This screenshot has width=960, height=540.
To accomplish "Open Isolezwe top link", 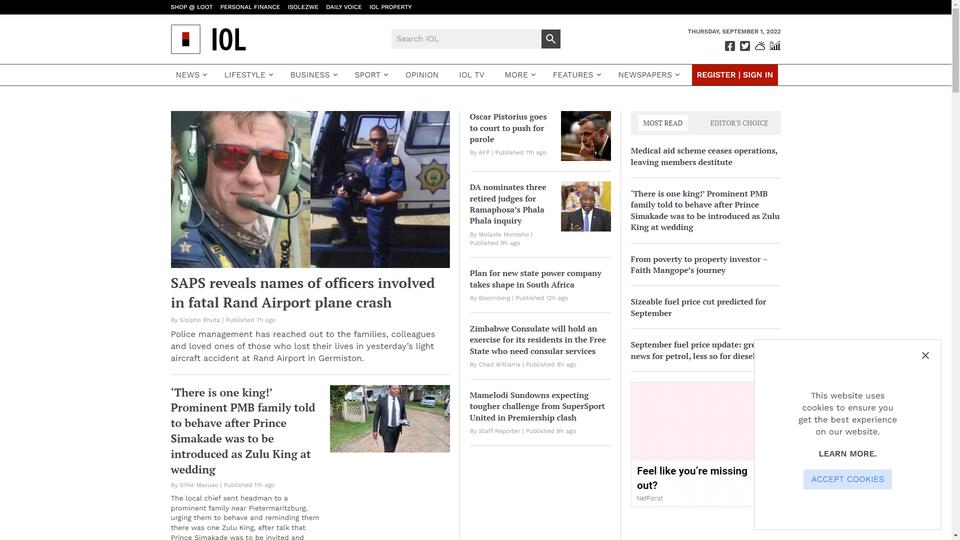I will click(303, 7).
